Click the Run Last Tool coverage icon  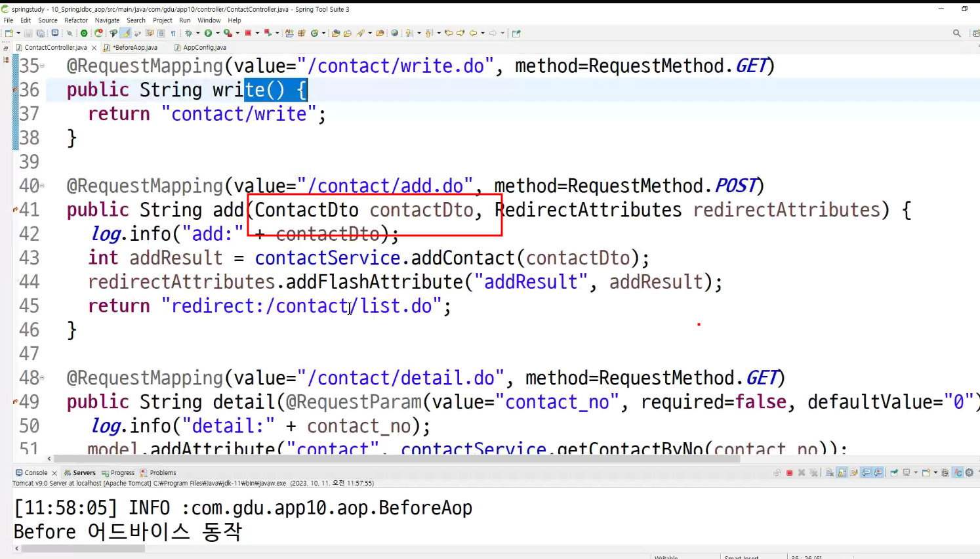[228, 33]
